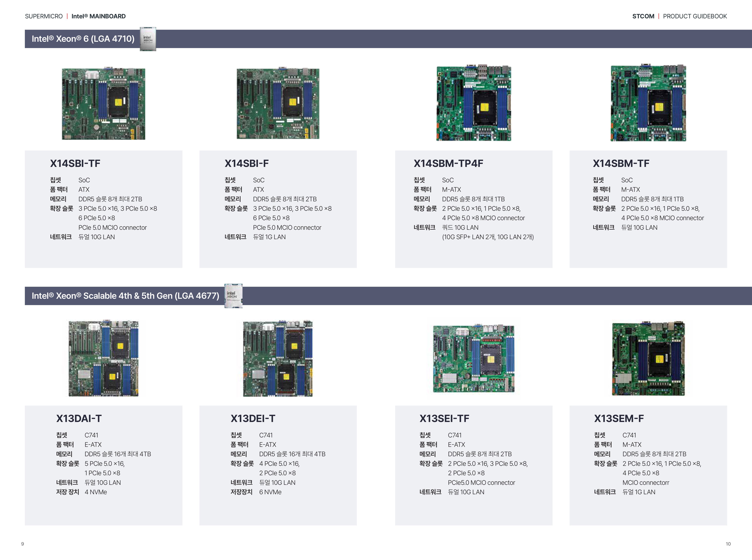Screen dimensions: 752x560
Task: Select the X14SBM-TP4F product title
Action: click(448, 163)
